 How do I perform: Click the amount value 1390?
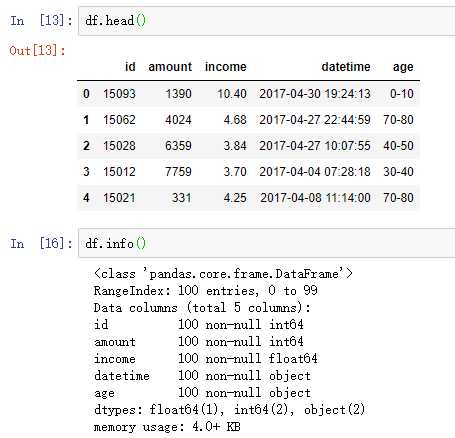tap(179, 94)
